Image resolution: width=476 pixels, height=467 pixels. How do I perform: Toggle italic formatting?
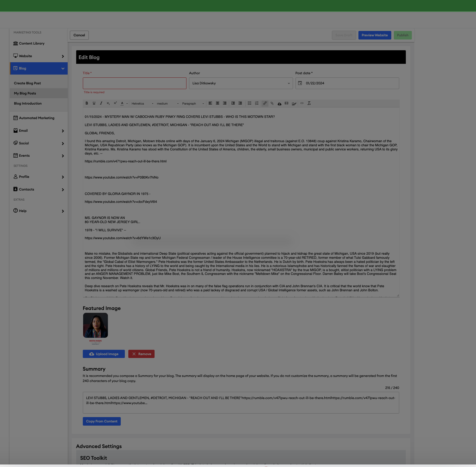click(x=101, y=103)
